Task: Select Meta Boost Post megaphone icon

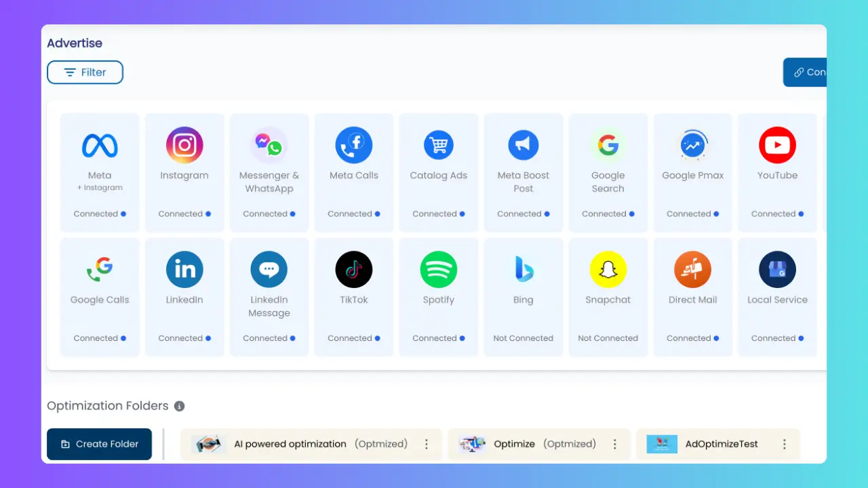Action: (x=524, y=145)
